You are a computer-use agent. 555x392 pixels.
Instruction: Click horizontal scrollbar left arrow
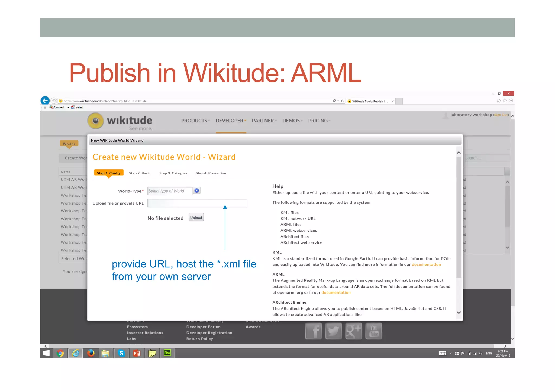click(x=46, y=346)
